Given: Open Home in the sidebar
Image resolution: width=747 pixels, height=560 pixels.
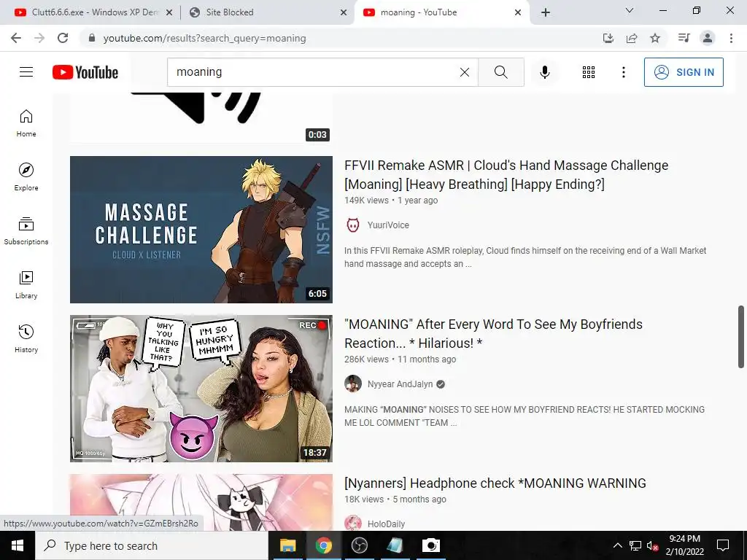Looking at the screenshot, I should (x=26, y=123).
